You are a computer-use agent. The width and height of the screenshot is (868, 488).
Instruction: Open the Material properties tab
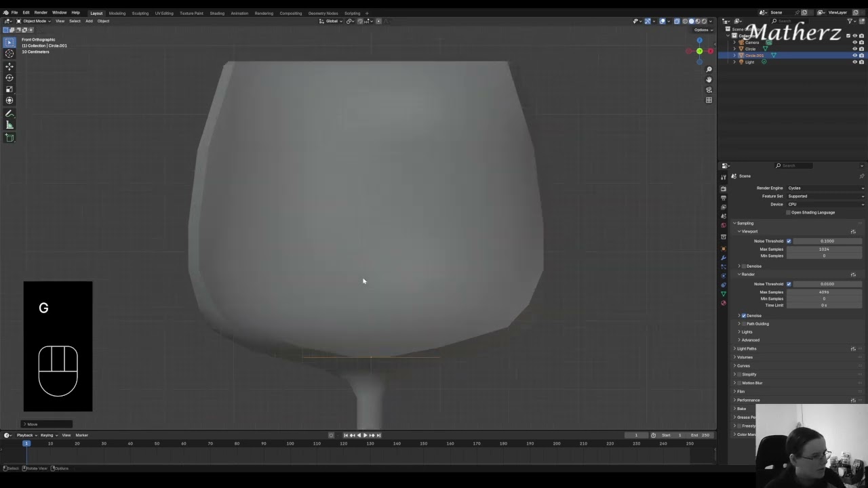point(724,303)
